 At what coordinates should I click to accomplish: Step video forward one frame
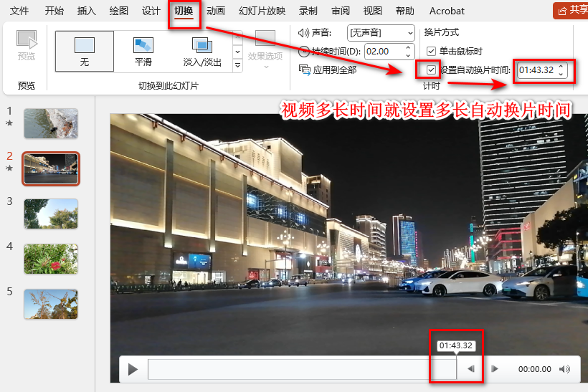[x=495, y=369]
